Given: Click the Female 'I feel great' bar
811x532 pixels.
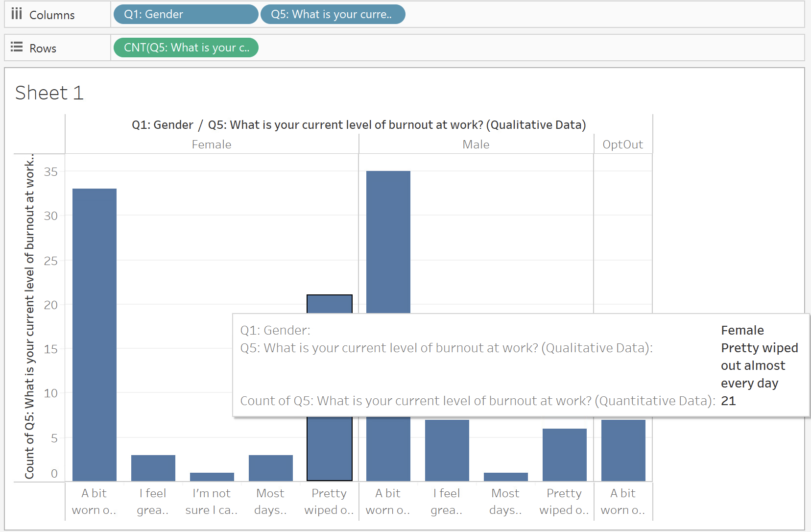Looking at the screenshot, I should pyautogui.click(x=153, y=468).
